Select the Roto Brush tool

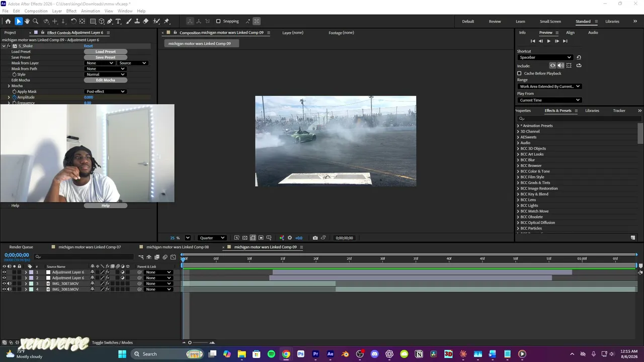tap(156, 21)
